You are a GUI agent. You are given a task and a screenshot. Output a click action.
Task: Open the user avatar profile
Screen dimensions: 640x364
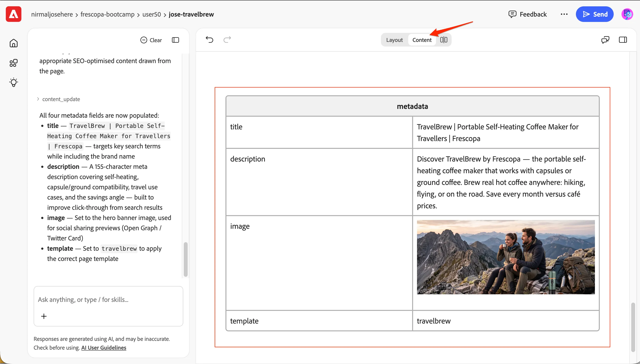click(x=627, y=14)
